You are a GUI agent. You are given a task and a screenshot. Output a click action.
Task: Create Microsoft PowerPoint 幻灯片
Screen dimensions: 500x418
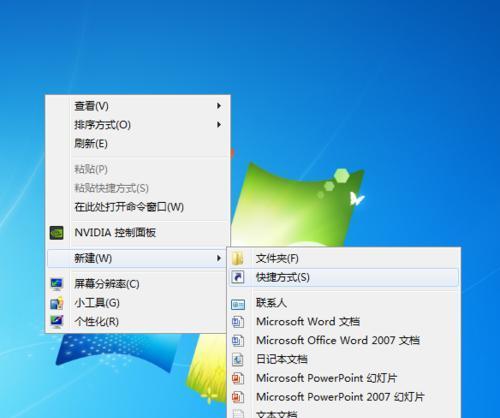tap(344, 378)
